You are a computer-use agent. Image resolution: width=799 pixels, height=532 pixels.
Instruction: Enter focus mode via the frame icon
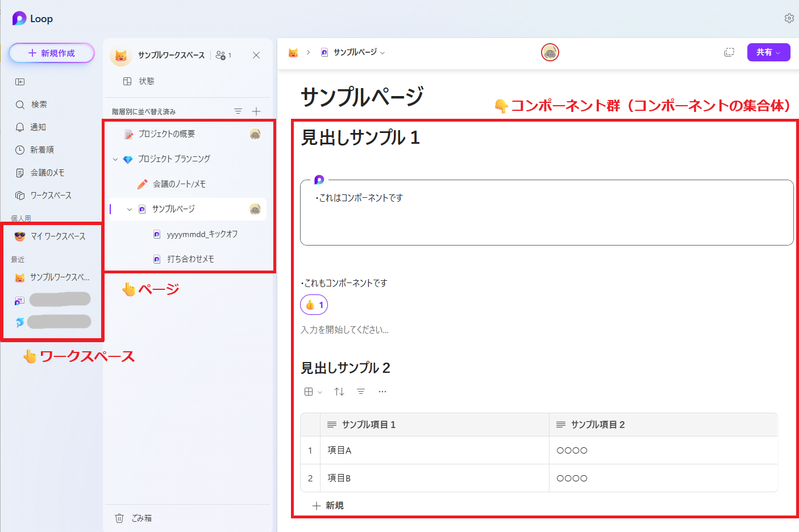click(729, 51)
